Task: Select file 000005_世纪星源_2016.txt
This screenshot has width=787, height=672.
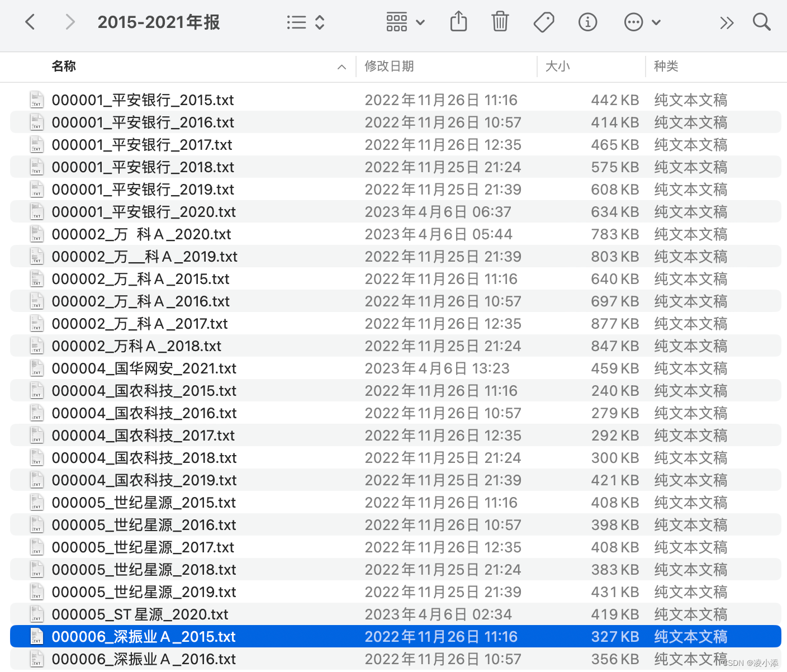Action: pos(396,524)
